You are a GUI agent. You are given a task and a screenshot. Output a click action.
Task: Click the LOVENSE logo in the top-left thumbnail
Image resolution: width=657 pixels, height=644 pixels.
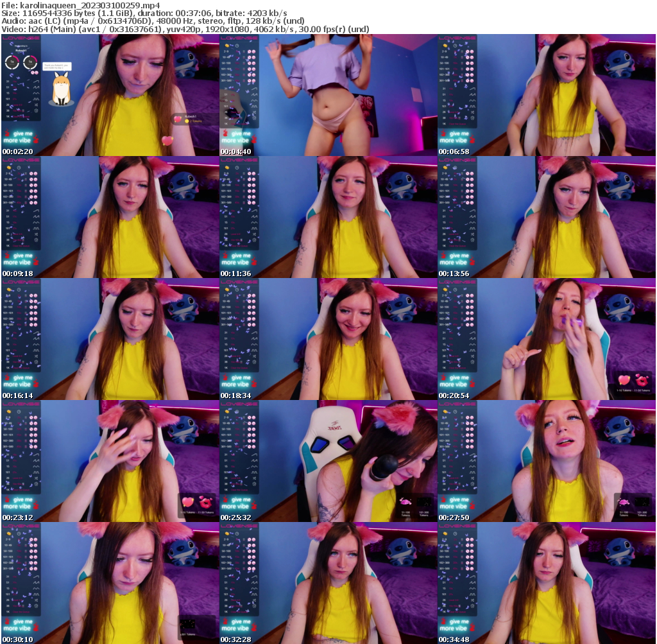click(20, 38)
